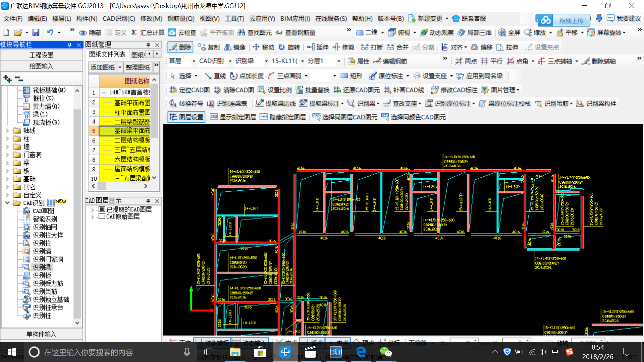Viewport: 644px width, 362px height.
Task: Run 云检查 cloud check
Action: click(182, 33)
